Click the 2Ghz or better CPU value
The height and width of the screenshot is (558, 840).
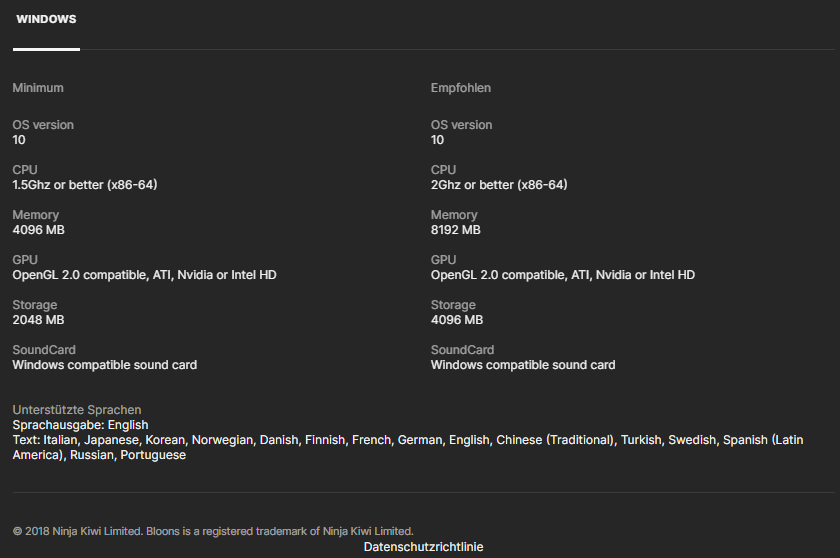point(499,185)
